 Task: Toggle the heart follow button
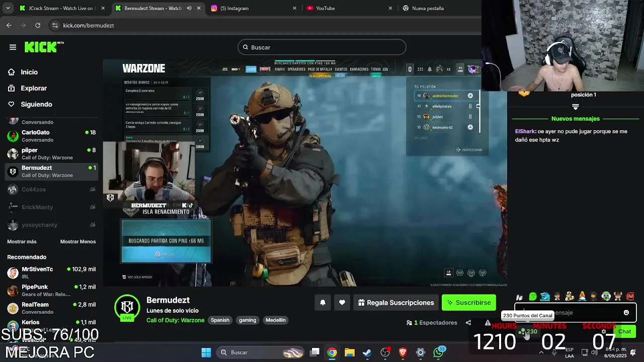[x=342, y=302]
